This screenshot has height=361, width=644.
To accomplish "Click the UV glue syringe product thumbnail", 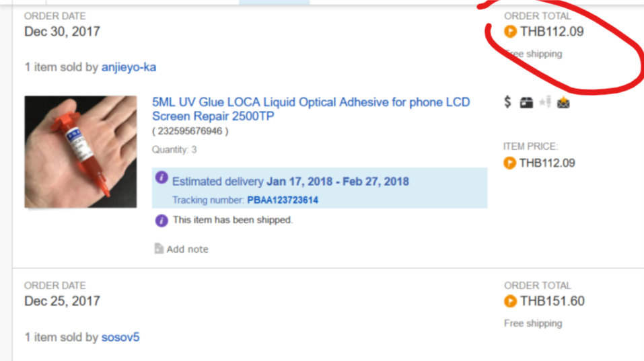I will pyautogui.click(x=81, y=152).
